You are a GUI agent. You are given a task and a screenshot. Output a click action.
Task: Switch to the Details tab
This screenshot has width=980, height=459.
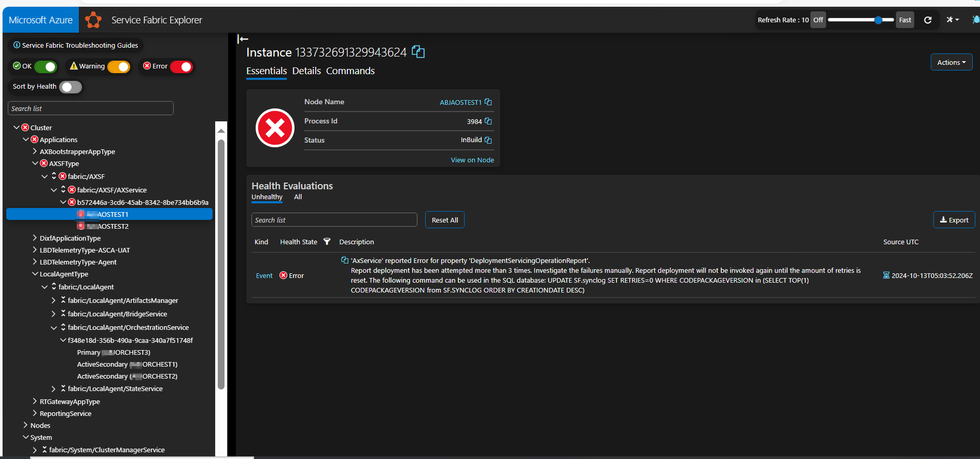point(306,71)
